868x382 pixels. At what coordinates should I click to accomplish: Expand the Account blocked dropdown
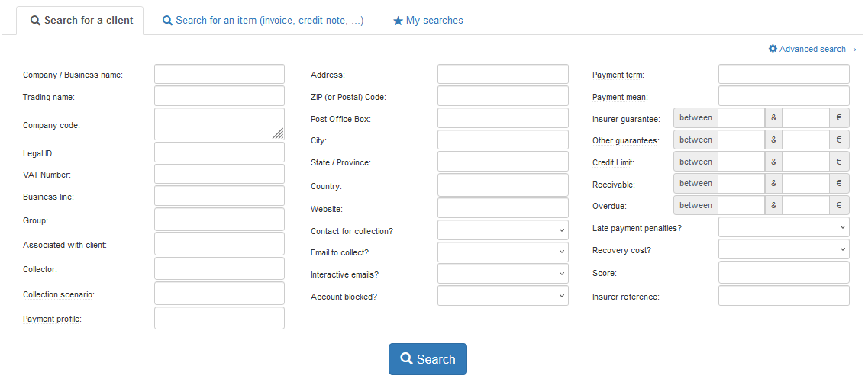(503, 296)
